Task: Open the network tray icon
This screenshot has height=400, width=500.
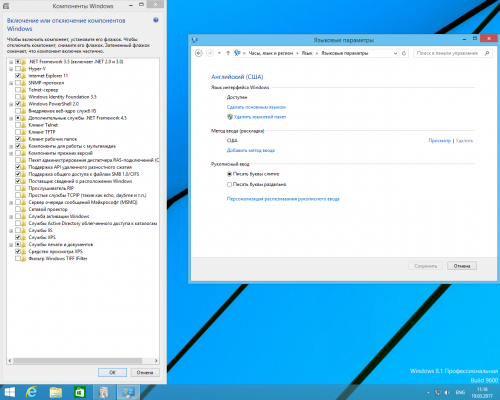Action: click(x=438, y=393)
